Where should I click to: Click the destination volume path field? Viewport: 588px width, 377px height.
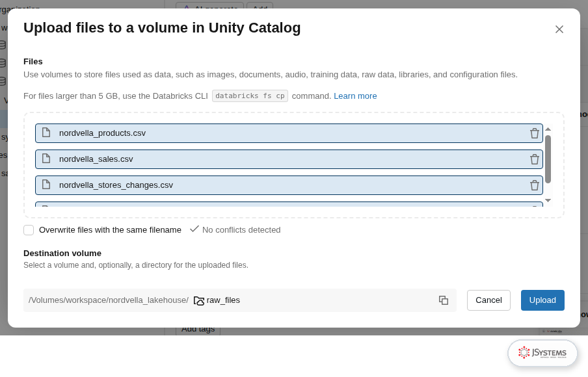tap(240, 300)
